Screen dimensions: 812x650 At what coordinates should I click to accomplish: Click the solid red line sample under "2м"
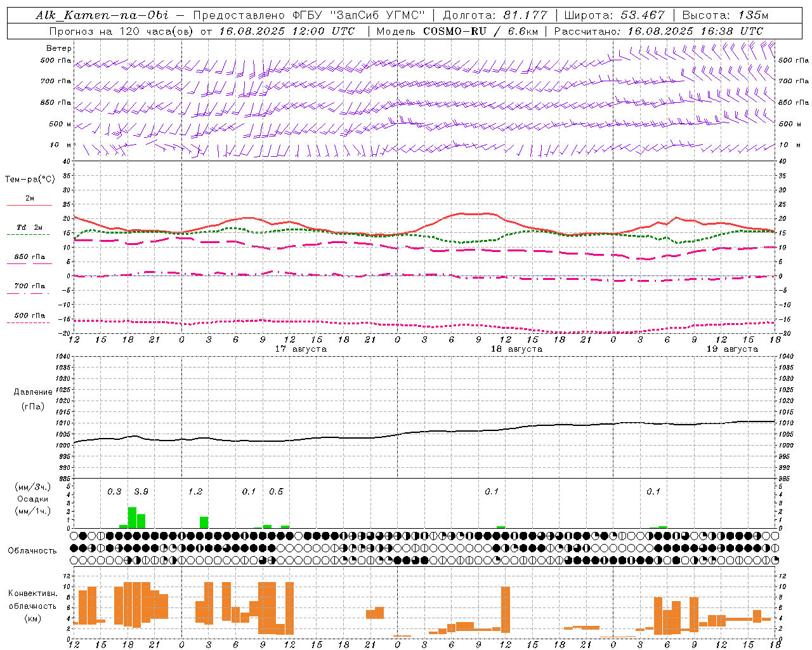pyautogui.click(x=29, y=206)
